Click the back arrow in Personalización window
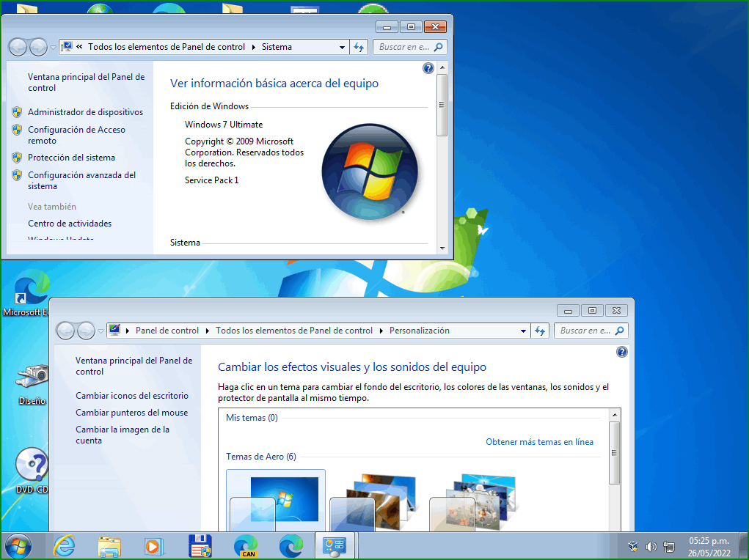This screenshot has width=749, height=560. pyautogui.click(x=66, y=331)
